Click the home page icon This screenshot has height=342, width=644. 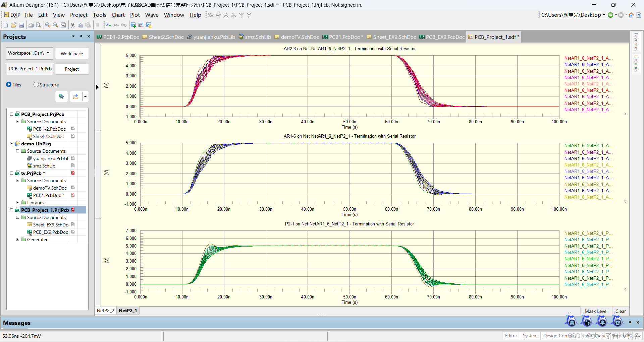pyautogui.click(x=631, y=15)
